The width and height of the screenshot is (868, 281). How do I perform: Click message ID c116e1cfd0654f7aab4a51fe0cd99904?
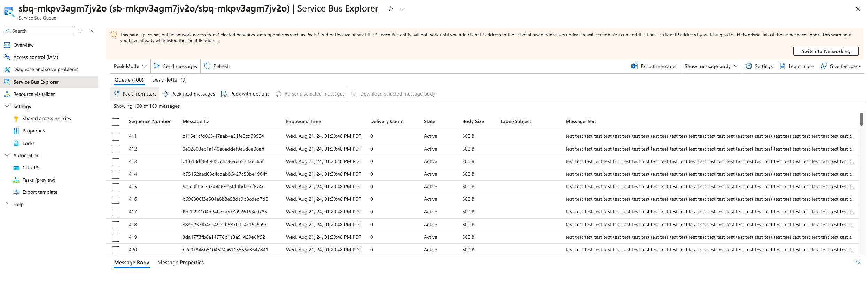click(x=223, y=136)
